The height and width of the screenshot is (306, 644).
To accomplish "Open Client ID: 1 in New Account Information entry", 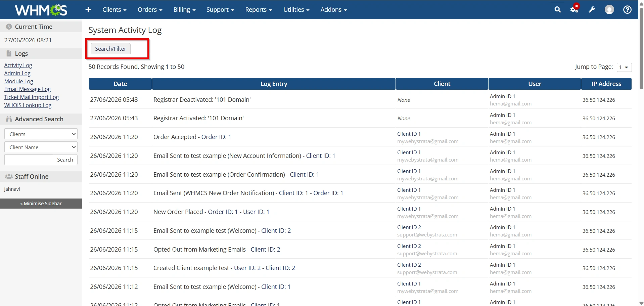I will [x=321, y=156].
